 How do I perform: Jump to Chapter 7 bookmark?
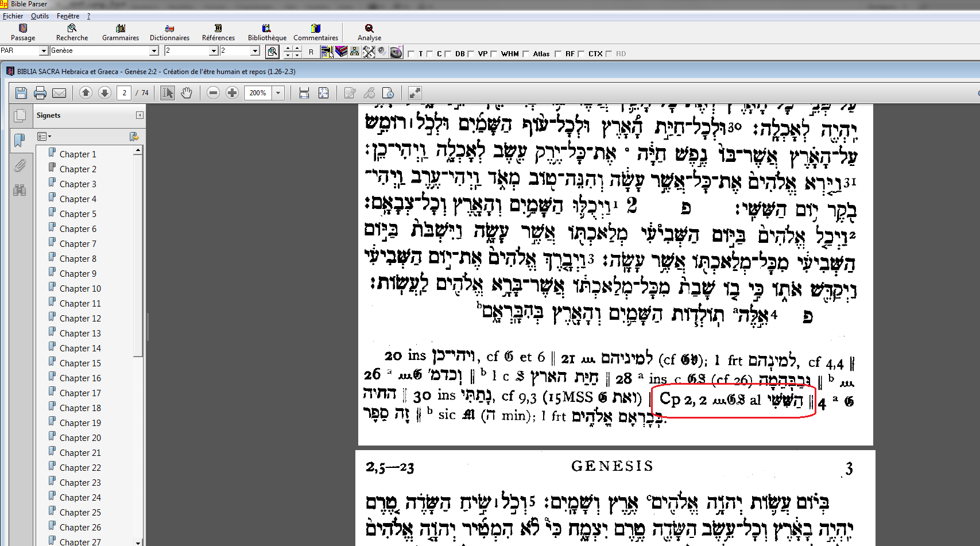(x=78, y=243)
